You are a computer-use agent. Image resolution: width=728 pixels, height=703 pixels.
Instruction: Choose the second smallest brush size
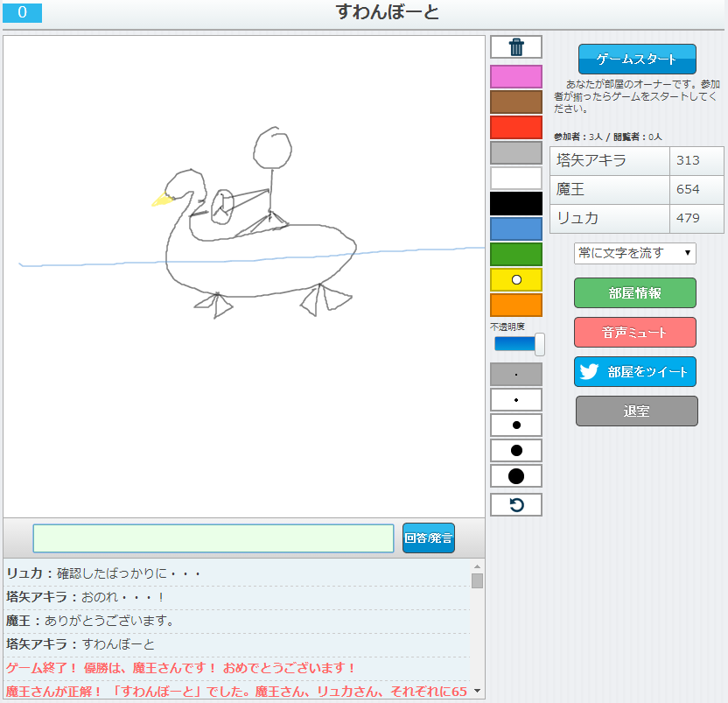pos(516,399)
